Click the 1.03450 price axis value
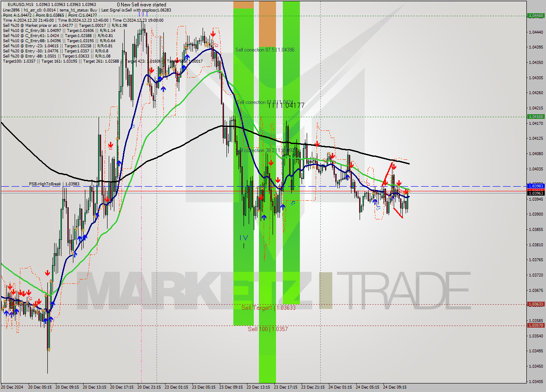The image size is (546, 392). [536, 366]
